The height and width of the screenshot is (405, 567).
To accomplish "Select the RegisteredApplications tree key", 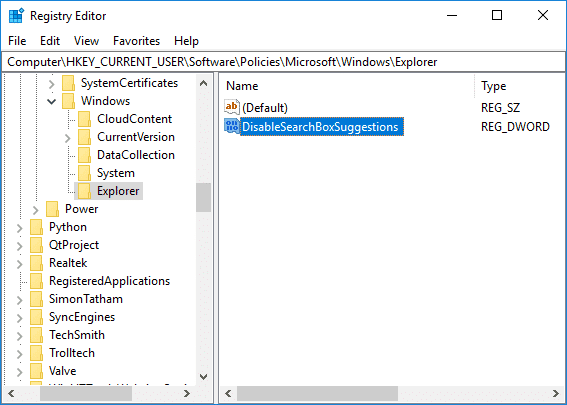I will pyautogui.click(x=110, y=281).
